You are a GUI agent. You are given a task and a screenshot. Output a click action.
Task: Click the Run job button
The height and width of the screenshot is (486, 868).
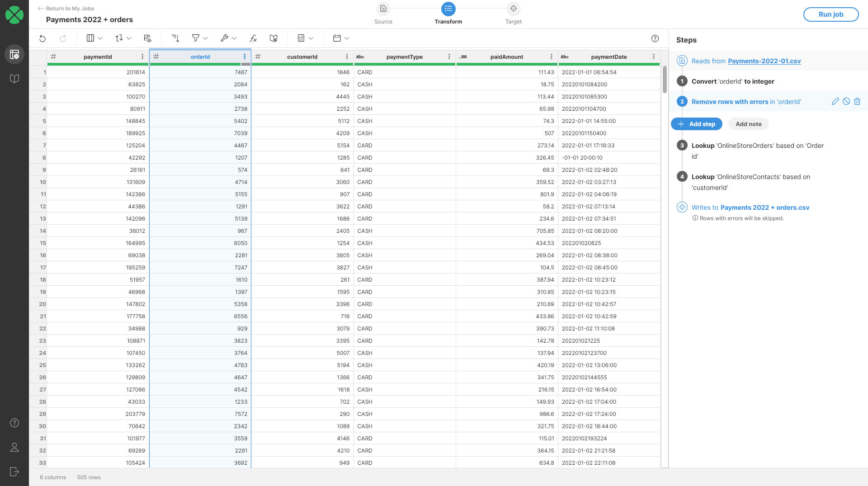[830, 14]
